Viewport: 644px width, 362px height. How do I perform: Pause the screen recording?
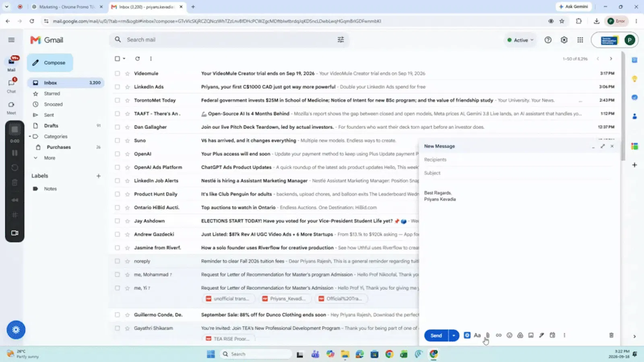click(x=15, y=153)
